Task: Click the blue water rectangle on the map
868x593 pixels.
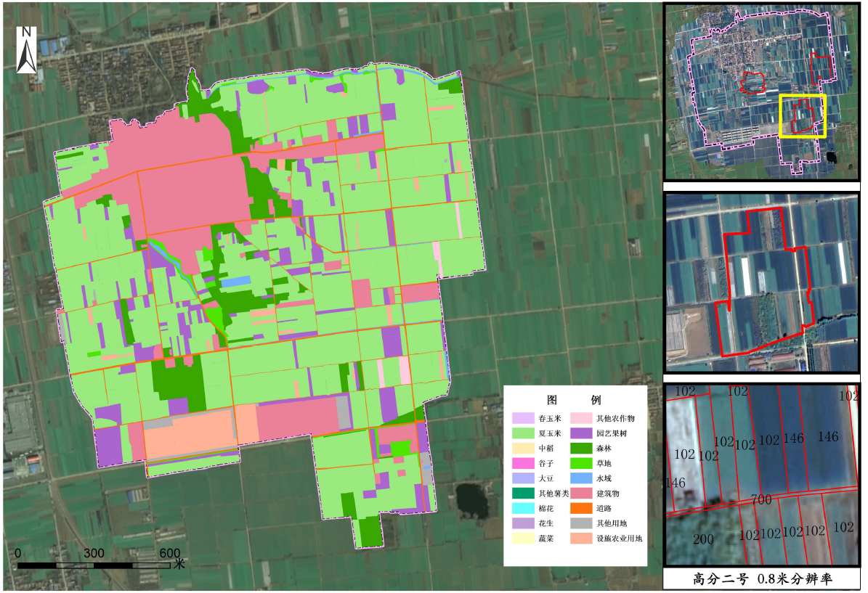Action: point(235,282)
